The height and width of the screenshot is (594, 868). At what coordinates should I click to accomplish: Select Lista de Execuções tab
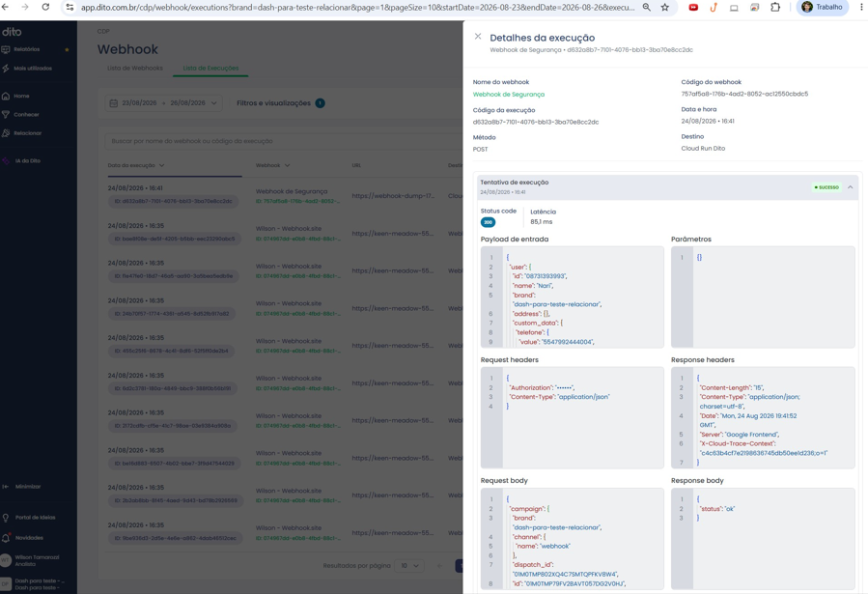[210, 68]
